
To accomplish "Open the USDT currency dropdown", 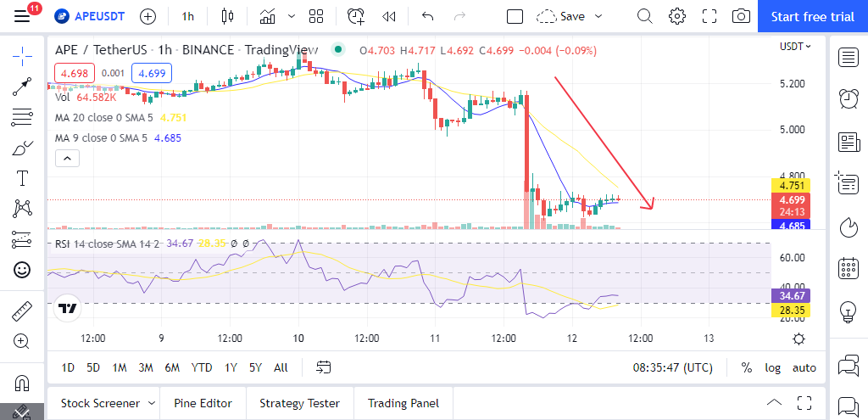I will 795,46.
